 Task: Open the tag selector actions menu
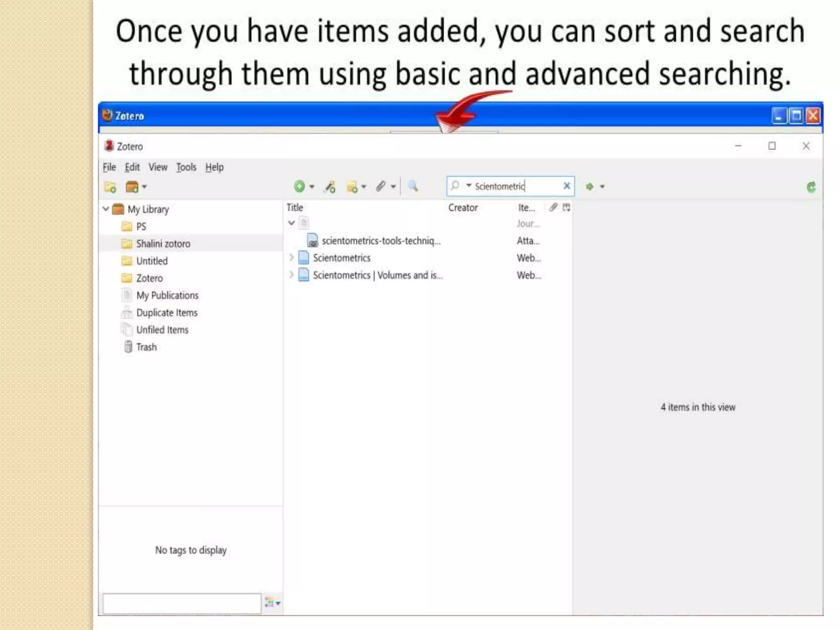272,603
